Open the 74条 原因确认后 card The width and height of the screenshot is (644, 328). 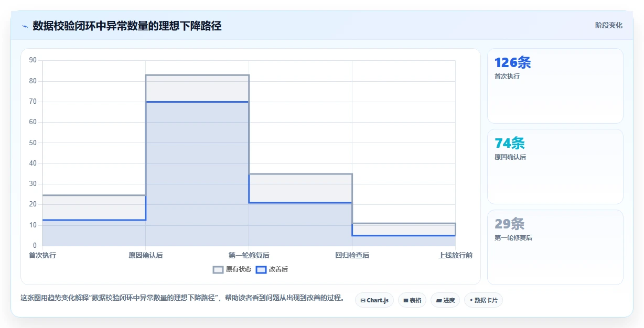pyautogui.click(x=555, y=167)
